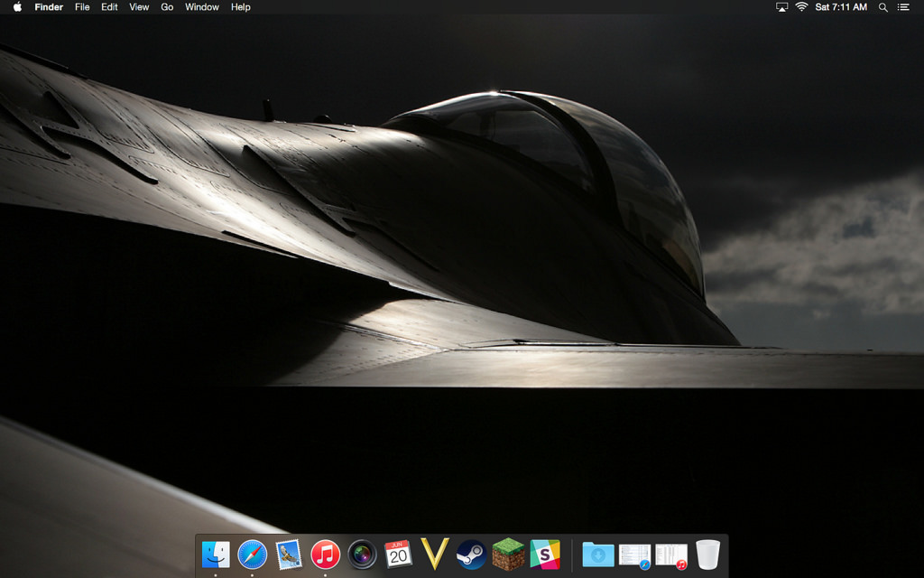Open the minimized Safari window thumbnail
The image size is (924, 578).
coord(635,555)
